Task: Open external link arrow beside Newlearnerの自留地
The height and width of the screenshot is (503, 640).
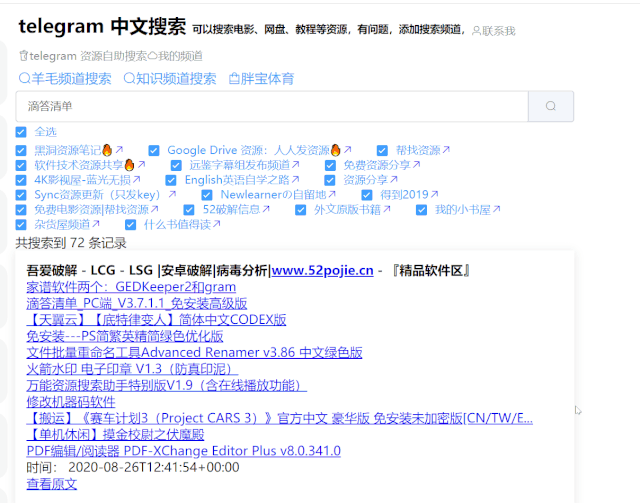Action: [x=332, y=194]
